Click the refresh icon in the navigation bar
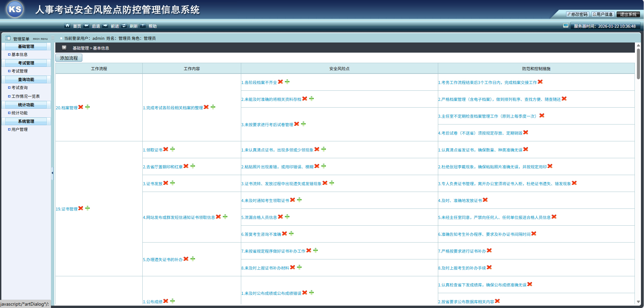The width and height of the screenshot is (644, 308). (x=124, y=26)
